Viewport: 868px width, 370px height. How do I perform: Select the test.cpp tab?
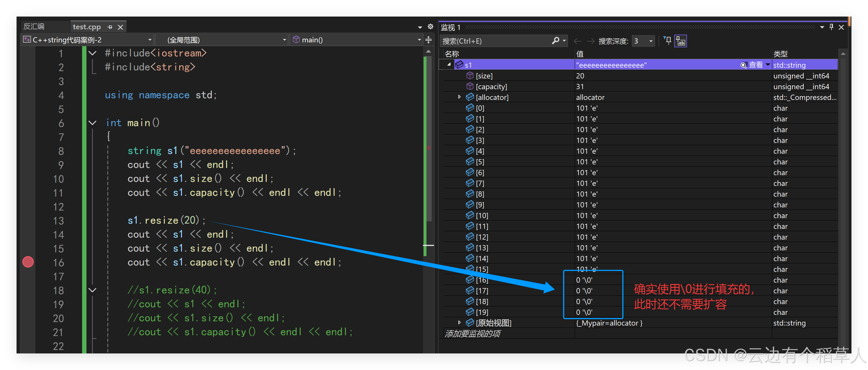coord(87,27)
